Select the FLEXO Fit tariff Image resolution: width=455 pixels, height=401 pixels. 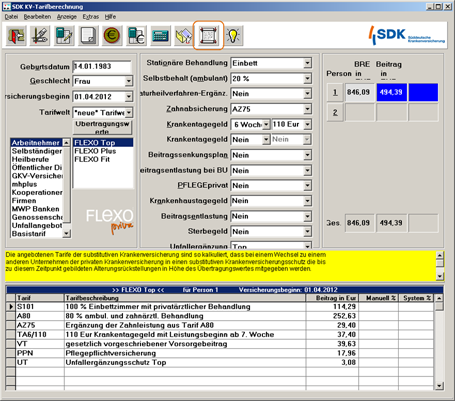(x=103, y=159)
